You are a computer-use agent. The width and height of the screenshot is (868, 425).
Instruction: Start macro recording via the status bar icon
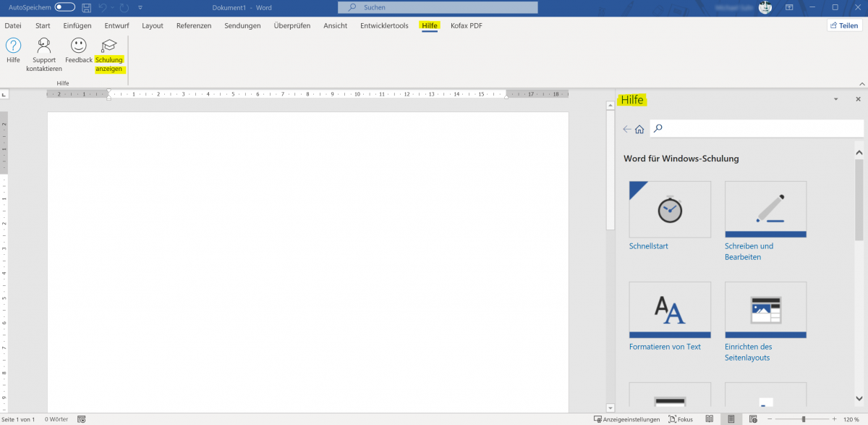pyautogui.click(x=82, y=418)
